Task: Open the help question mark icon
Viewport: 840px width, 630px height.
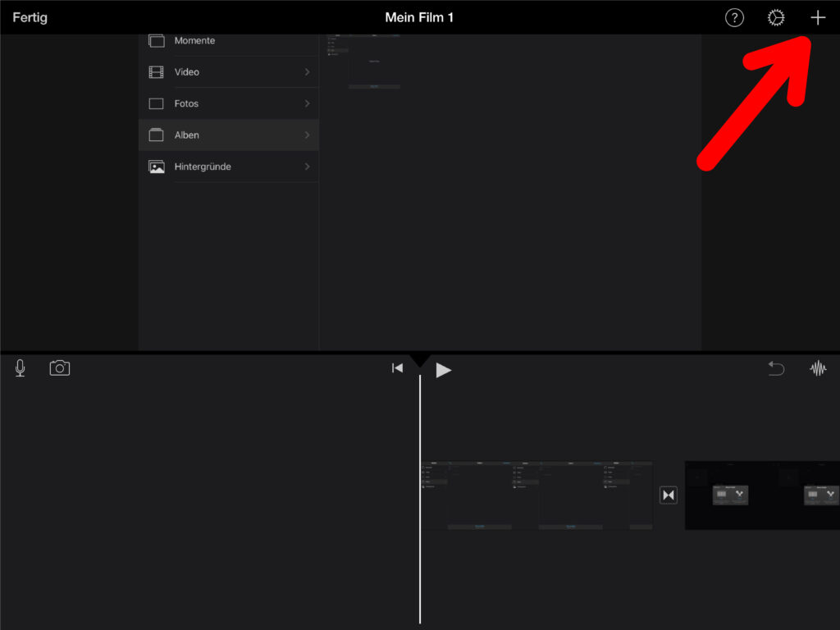Action: pos(734,18)
